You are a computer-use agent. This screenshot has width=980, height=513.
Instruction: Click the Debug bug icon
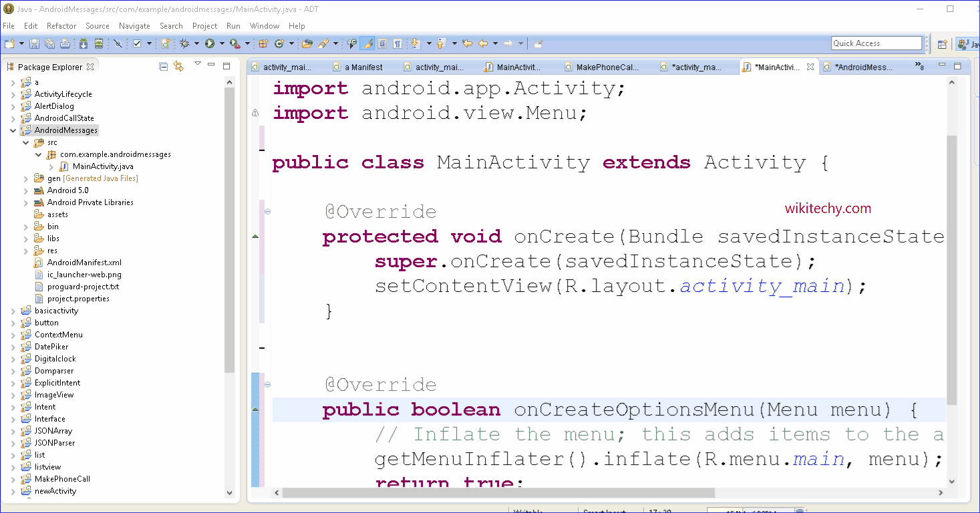[185, 43]
